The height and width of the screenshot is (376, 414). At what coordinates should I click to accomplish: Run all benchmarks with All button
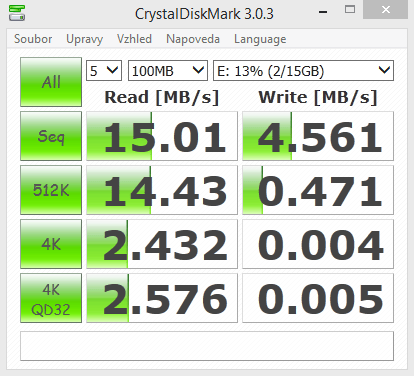tap(51, 82)
